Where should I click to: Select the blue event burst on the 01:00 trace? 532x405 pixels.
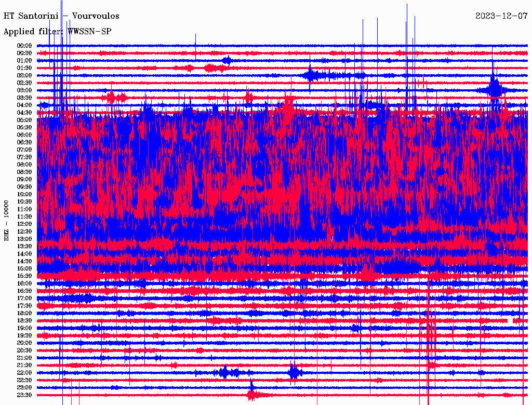[227, 60]
